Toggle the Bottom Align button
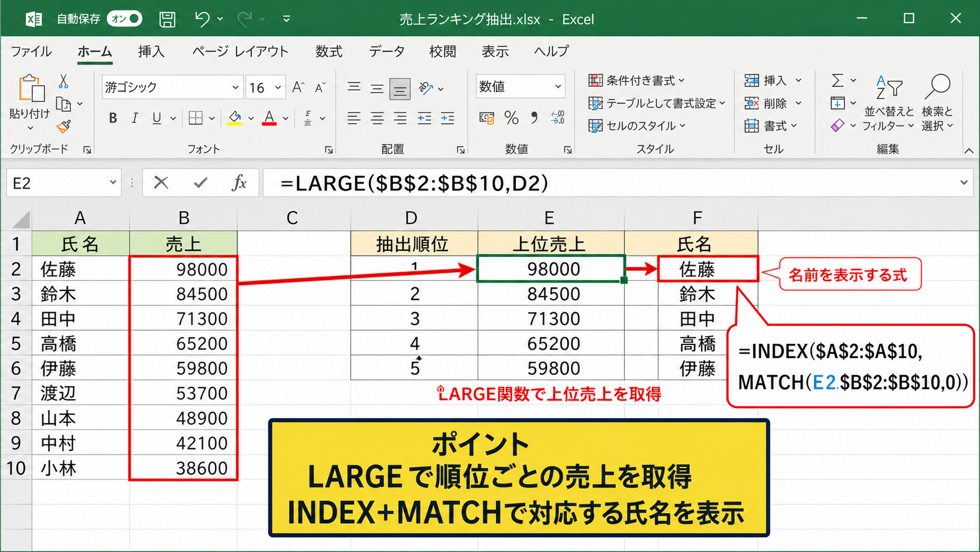The height and width of the screenshot is (552, 980). coord(400,89)
